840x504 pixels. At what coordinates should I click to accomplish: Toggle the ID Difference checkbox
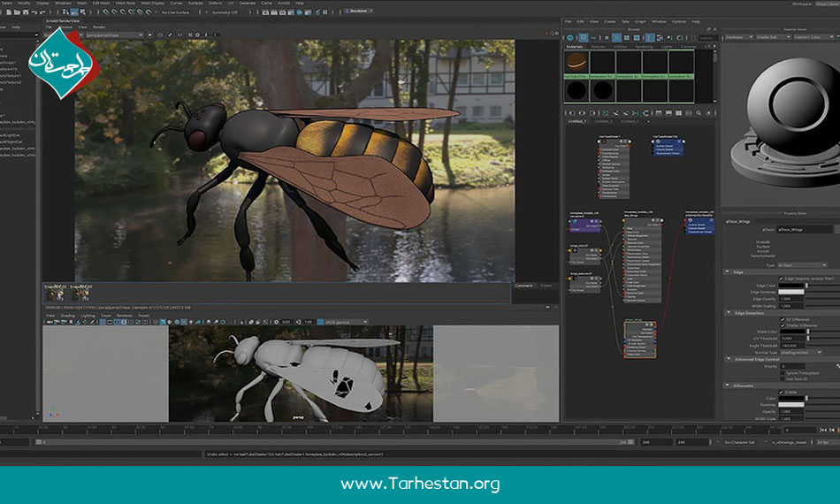coord(783,319)
